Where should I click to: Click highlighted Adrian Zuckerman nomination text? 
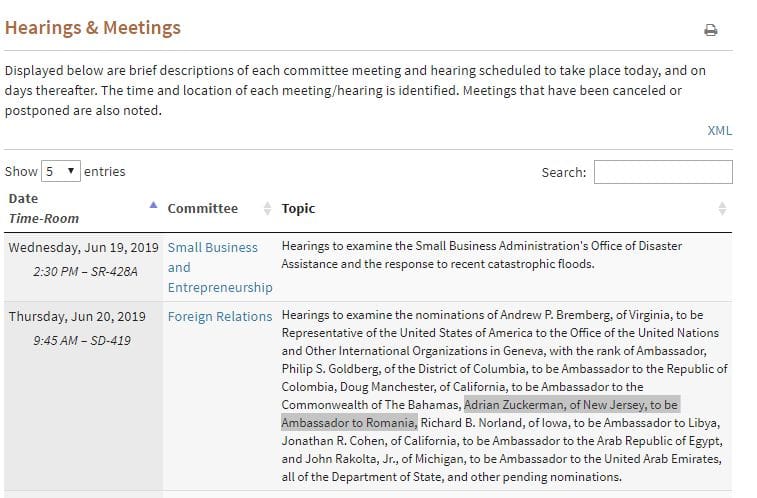[x=480, y=414]
